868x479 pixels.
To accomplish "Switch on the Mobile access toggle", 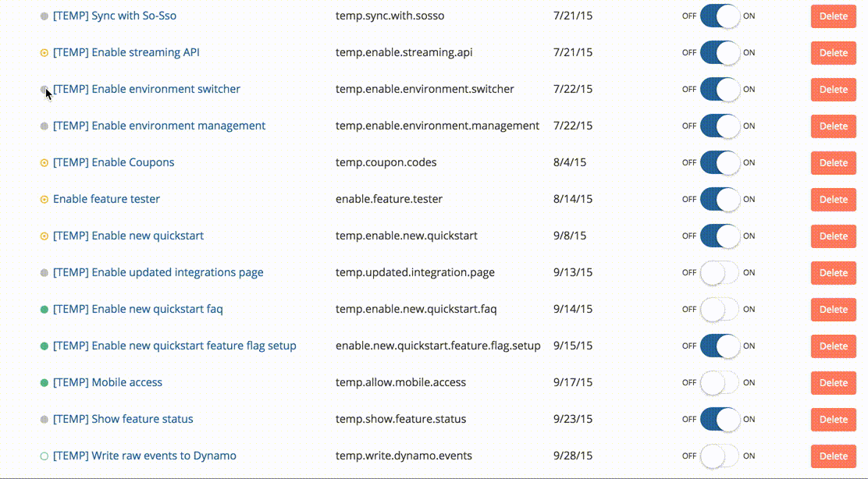I will pyautogui.click(x=720, y=383).
